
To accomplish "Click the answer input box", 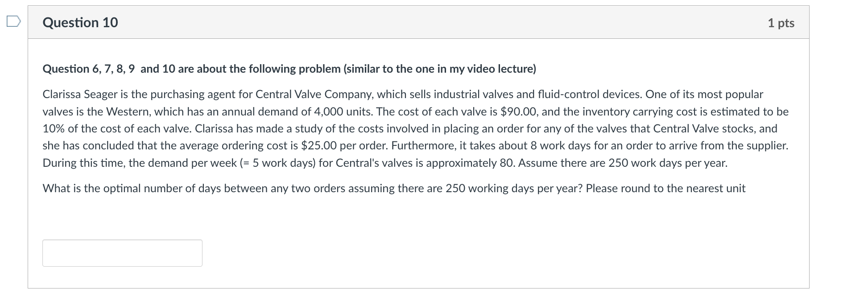I will coord(122,253).
